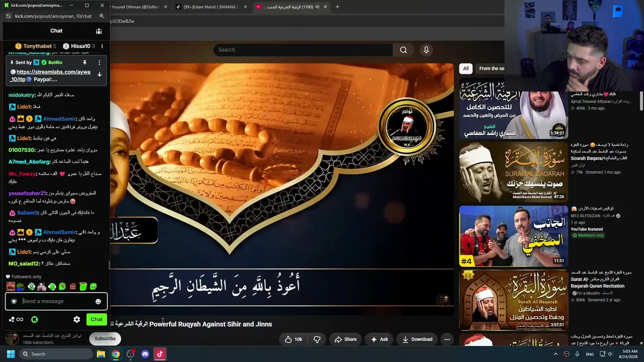Viewport: 644px width, 362px height.
Task: Click the Ask button under video
Action: point(379,339)
